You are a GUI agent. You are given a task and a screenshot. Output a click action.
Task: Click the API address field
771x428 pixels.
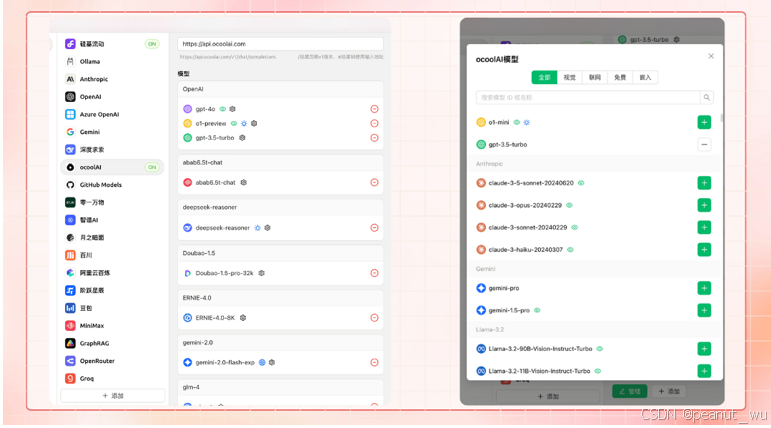pyautogui.click(x=280, y=44)
